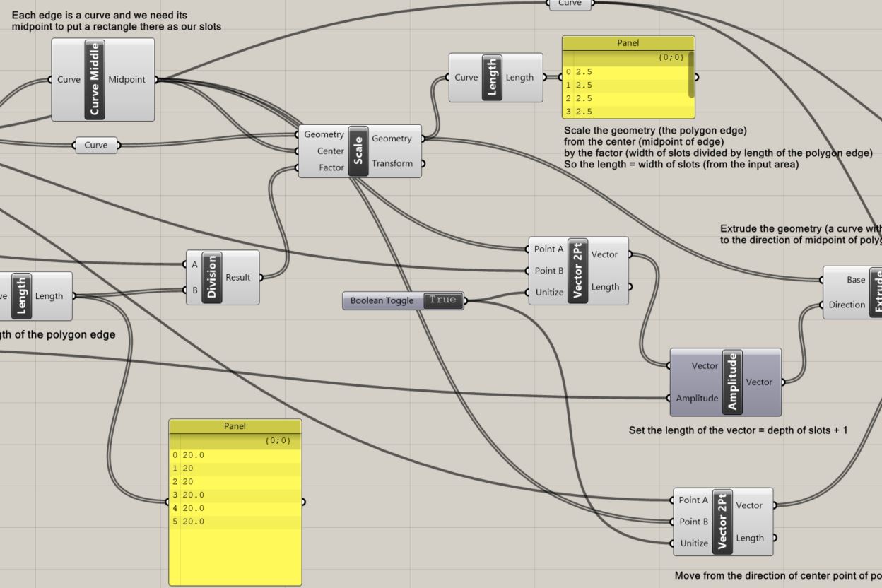Select the Panel header above the 20.0 values
Screen dimensions: 882x588
[235, 426]
